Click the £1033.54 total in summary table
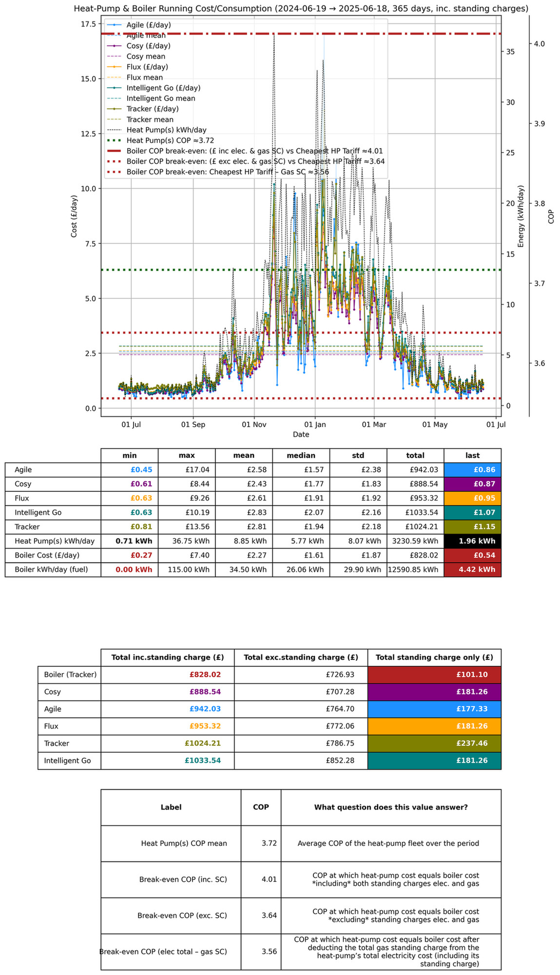 click(x=168, y=761)
